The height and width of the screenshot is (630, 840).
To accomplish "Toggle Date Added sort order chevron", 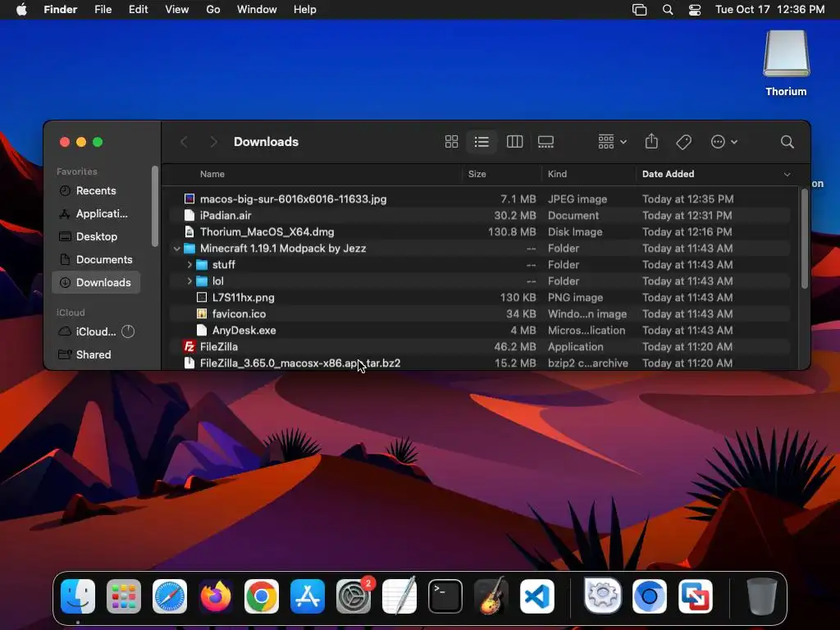I will pos(787,174).
